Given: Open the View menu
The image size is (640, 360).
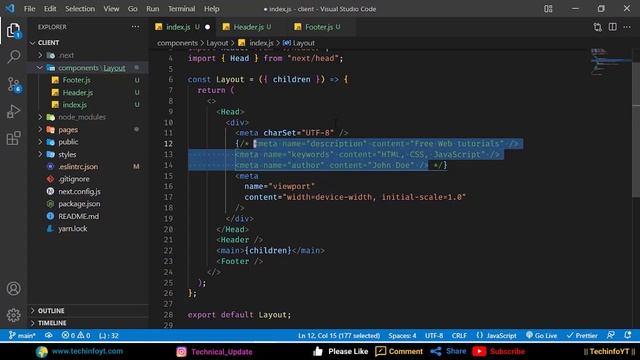Looking at the screenshot, I should [x=111, y=9].
